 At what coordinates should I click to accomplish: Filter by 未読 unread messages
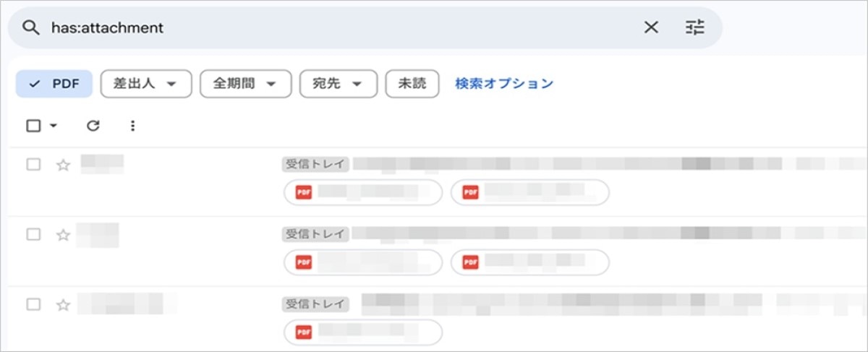(x=412, y=84)
